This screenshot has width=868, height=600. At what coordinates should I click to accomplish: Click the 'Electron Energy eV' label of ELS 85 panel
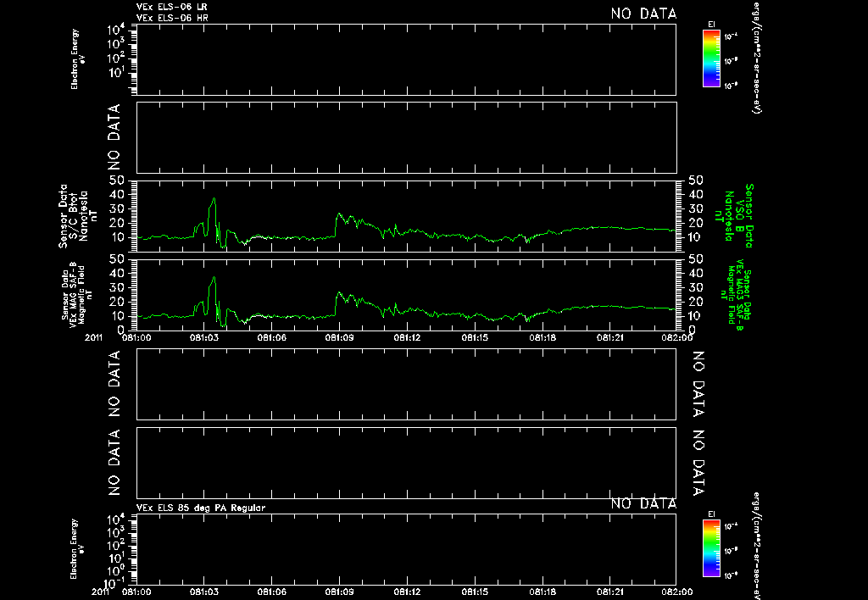pyautogui.click(x=77, y=549)
